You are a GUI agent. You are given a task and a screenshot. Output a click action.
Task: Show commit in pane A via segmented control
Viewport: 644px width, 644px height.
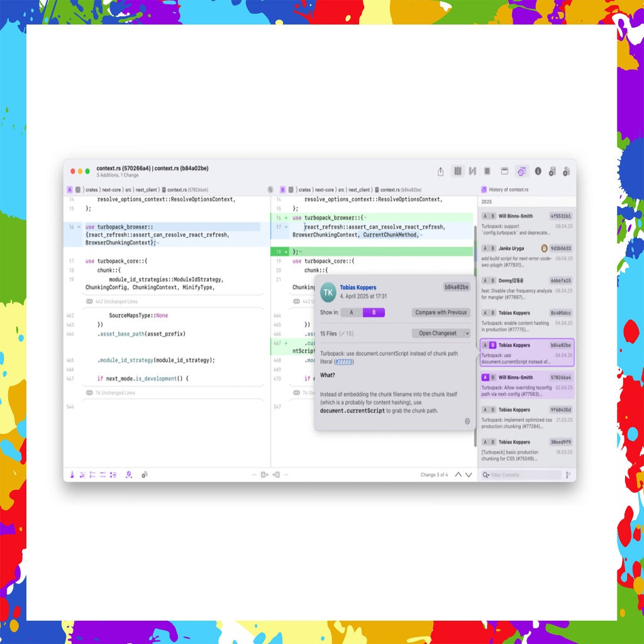coord(352,313)
